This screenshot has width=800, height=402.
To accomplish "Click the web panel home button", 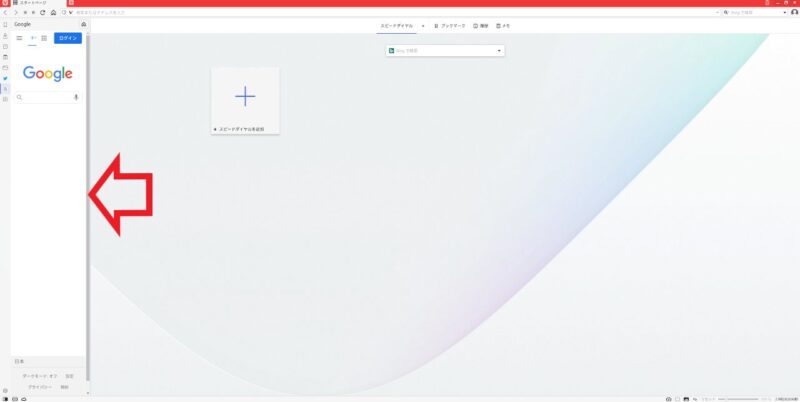I will click(x=84, y=24).
